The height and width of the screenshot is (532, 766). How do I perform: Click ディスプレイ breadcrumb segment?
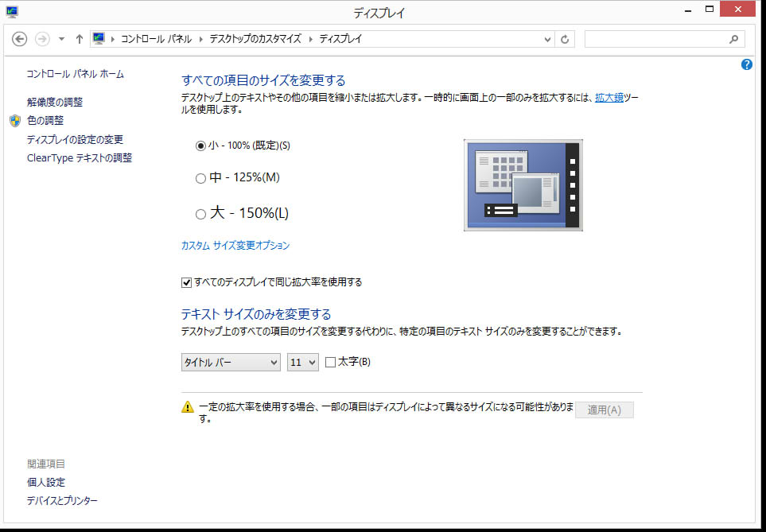point(340,40)
